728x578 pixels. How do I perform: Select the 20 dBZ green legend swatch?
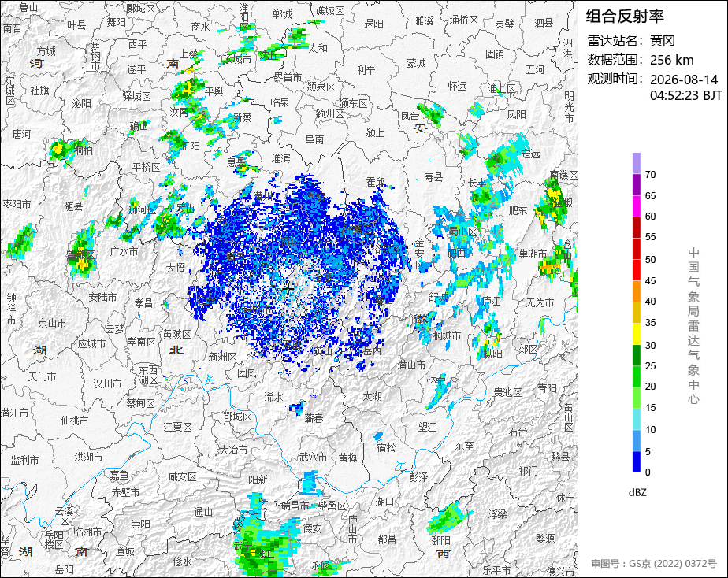coord(636,376)
